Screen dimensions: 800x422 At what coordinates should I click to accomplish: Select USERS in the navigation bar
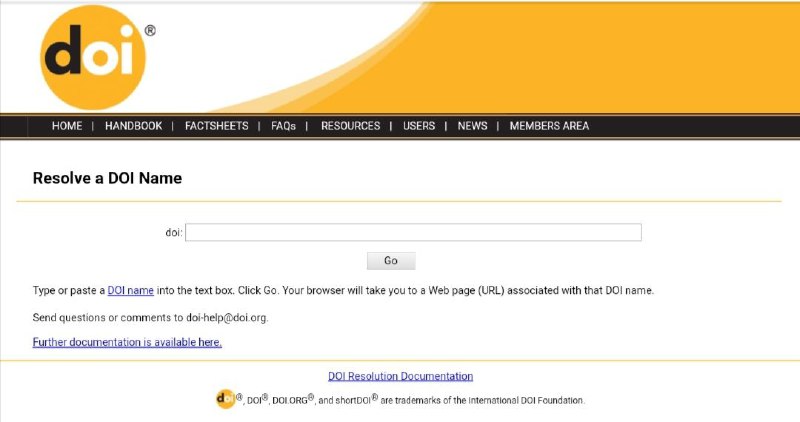click(x=419, y=126)
